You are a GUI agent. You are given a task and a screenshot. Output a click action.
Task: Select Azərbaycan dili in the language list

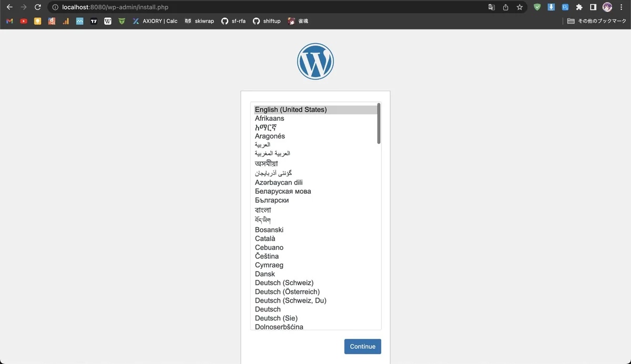315,182
